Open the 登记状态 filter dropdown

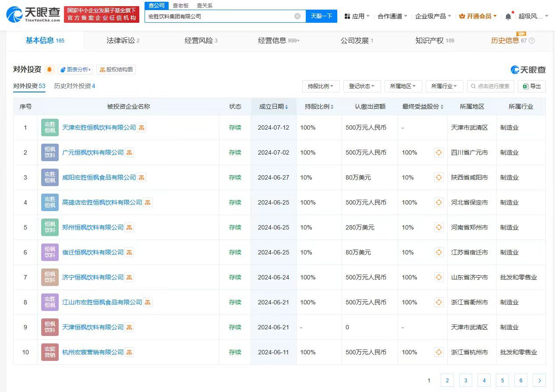[x=362, y=86]
